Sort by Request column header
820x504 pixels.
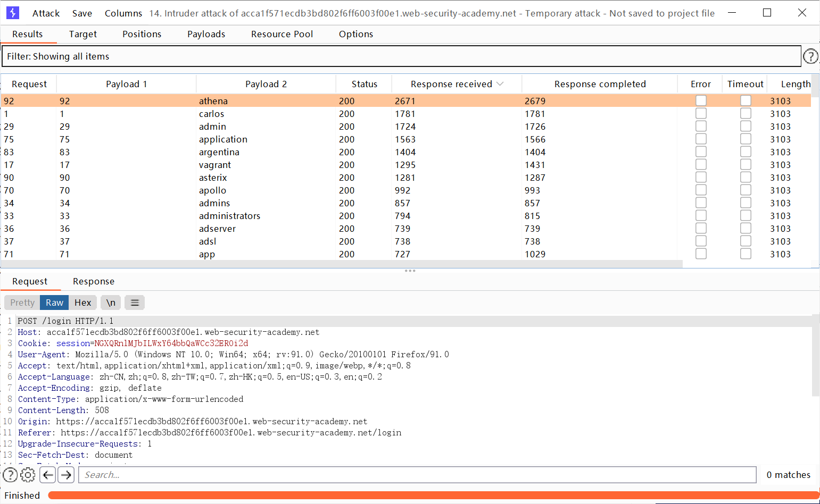(29, 84)
